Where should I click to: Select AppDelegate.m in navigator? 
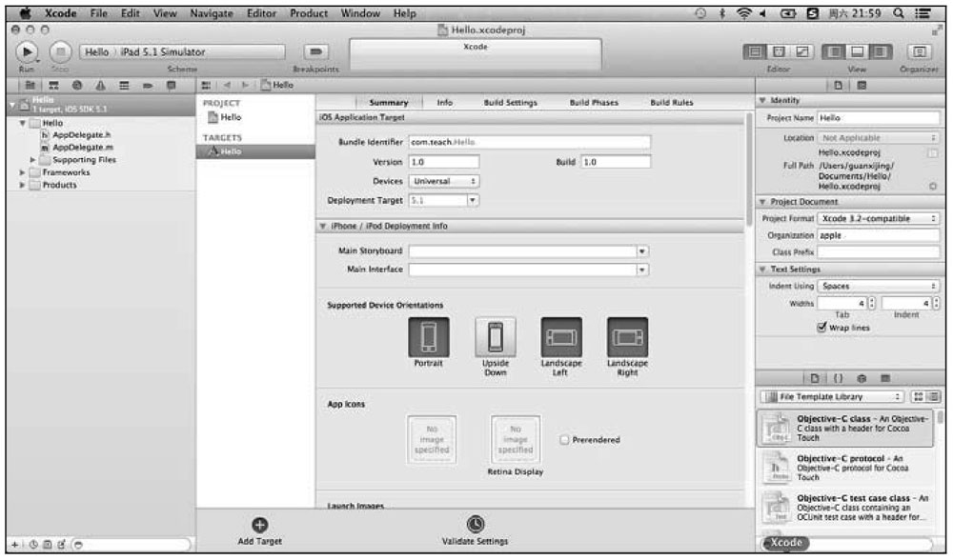[x=83, y=147]
